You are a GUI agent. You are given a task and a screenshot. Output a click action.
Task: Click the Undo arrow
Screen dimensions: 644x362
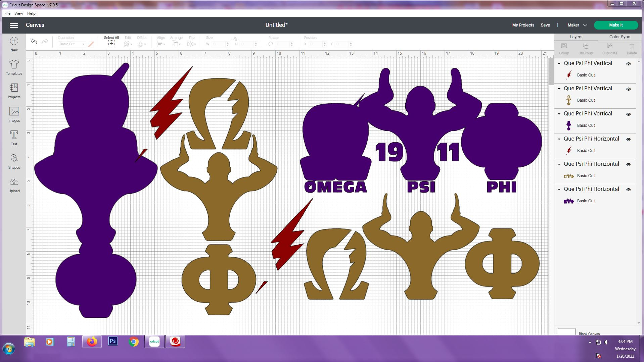pyautogui.click(x=33, y=41)
